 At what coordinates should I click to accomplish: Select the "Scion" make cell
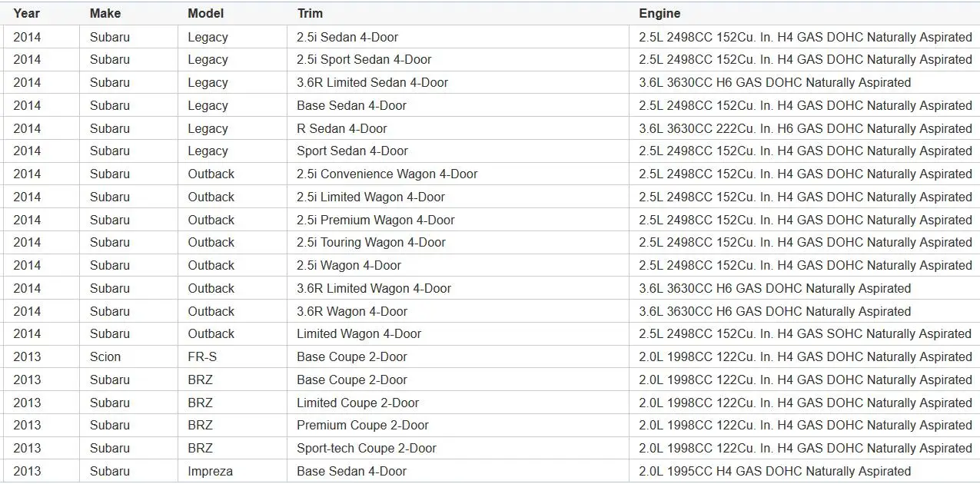coord(129,356)
